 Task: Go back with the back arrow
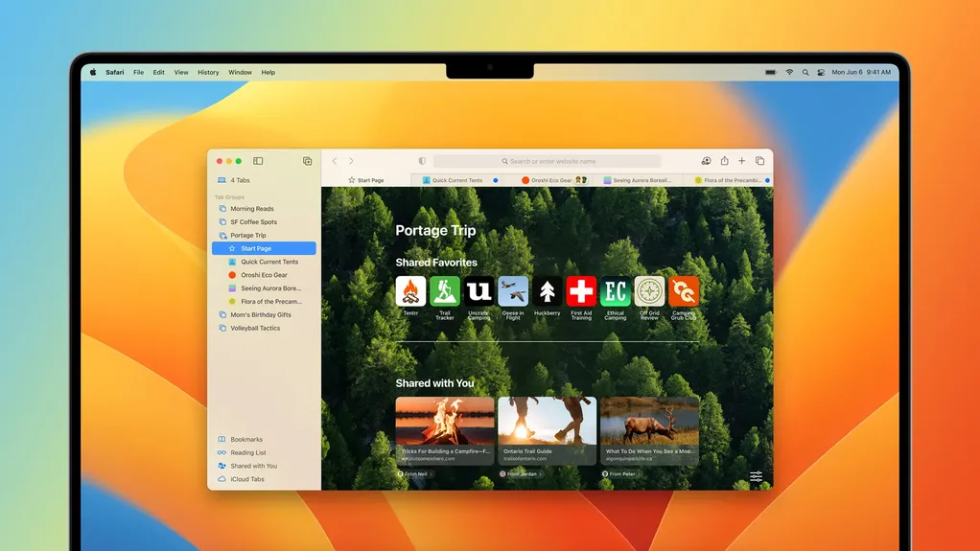(x=335, y=161)
